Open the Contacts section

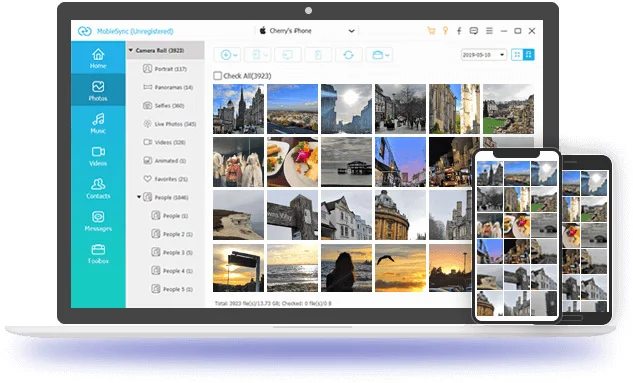pyautogui.click(x=98, y=188)
